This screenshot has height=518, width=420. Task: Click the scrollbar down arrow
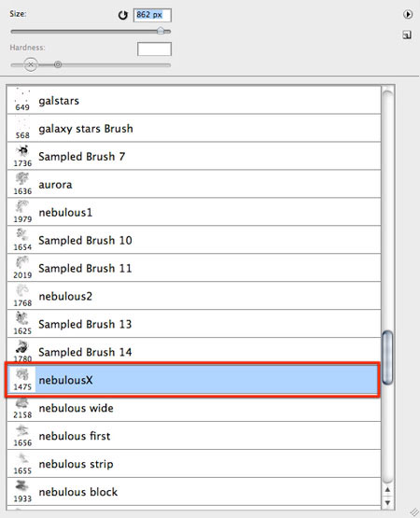[387, 503]
